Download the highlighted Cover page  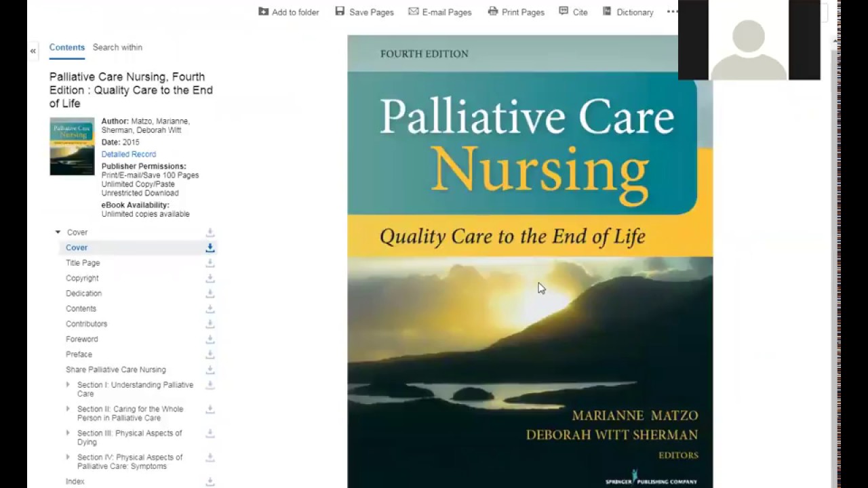tap(210, 248)
